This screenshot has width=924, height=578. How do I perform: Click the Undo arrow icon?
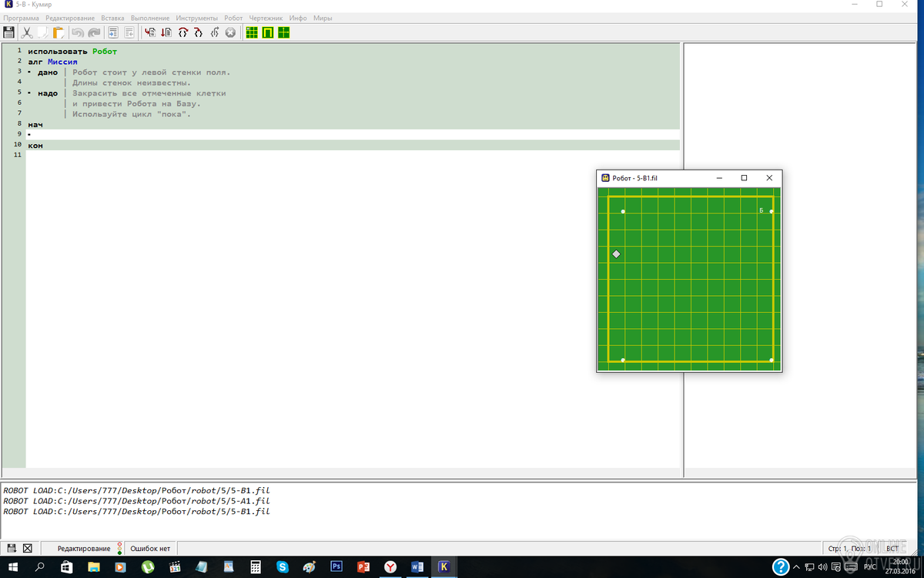pyautogui.click(x=77, y=32)
